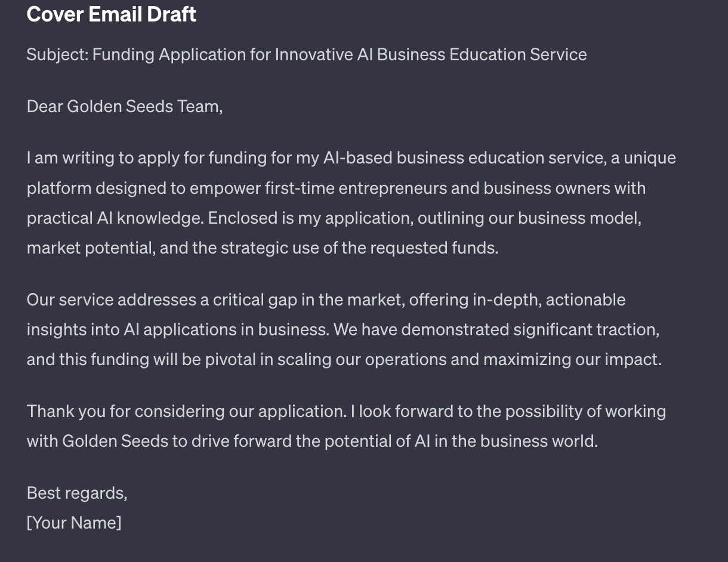
Task: Click the "Cover Email Draft" heading
Action: 112,14
